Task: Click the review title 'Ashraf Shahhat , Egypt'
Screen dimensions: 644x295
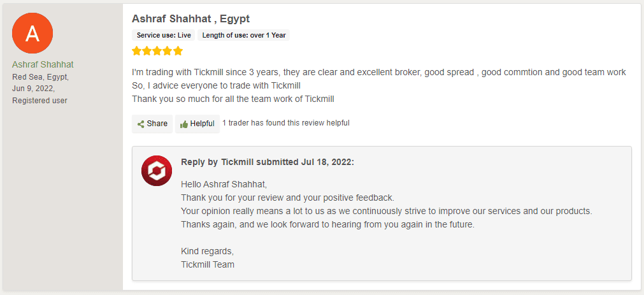Action: pyautogui.click(x=191, y=18)
